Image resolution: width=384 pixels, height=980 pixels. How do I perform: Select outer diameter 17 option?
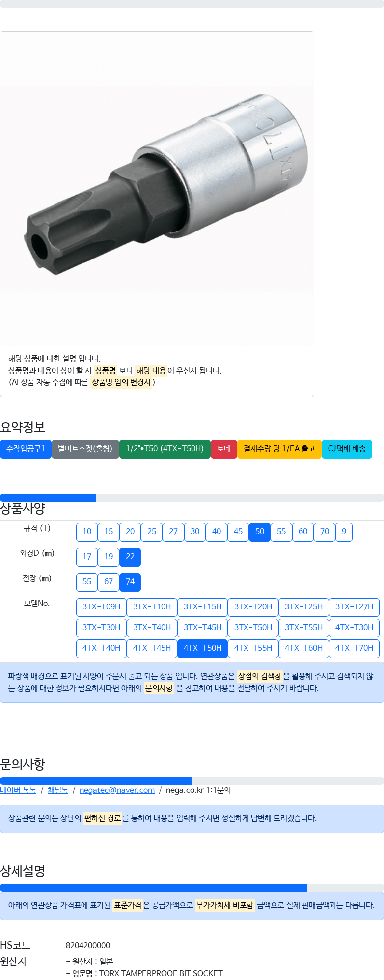point(87,557)
